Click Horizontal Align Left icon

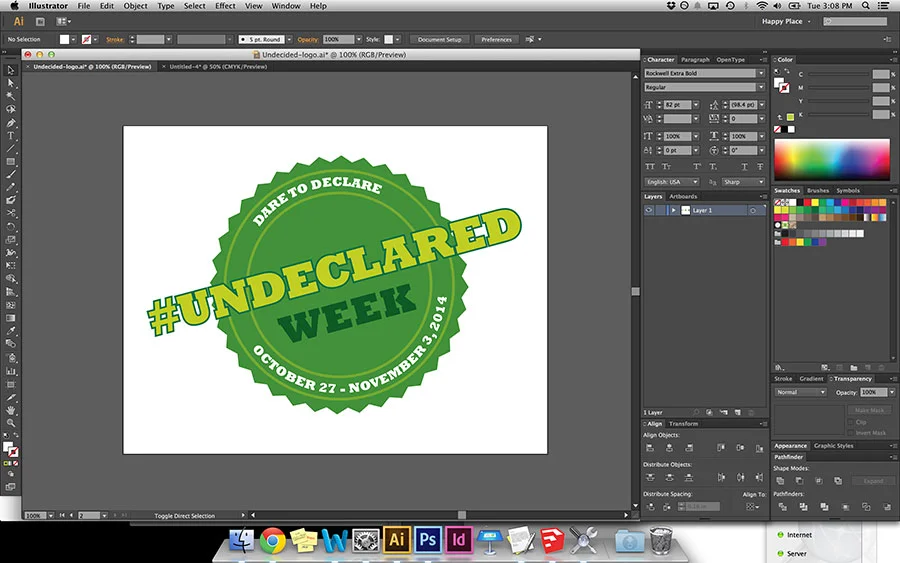pyautogui.click(x=650, y=448)
